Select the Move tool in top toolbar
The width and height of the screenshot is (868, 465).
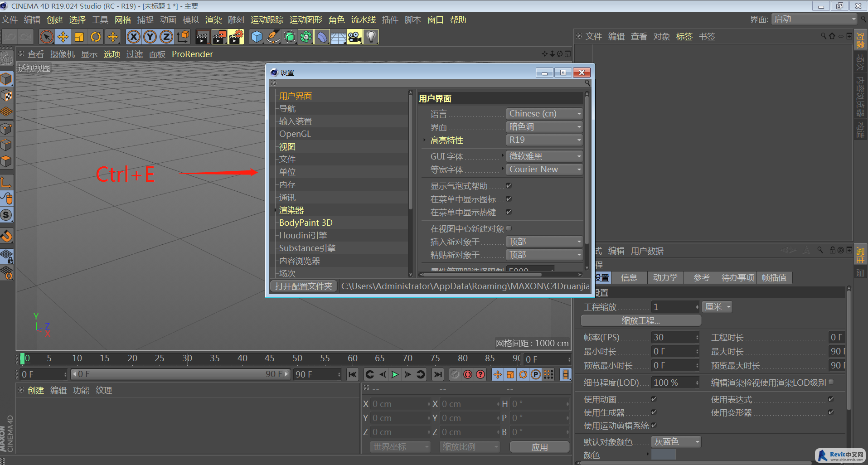63,37
